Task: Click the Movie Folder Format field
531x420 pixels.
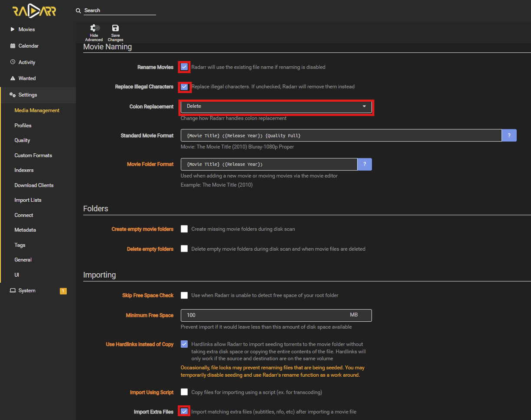Action: [269, 164]
